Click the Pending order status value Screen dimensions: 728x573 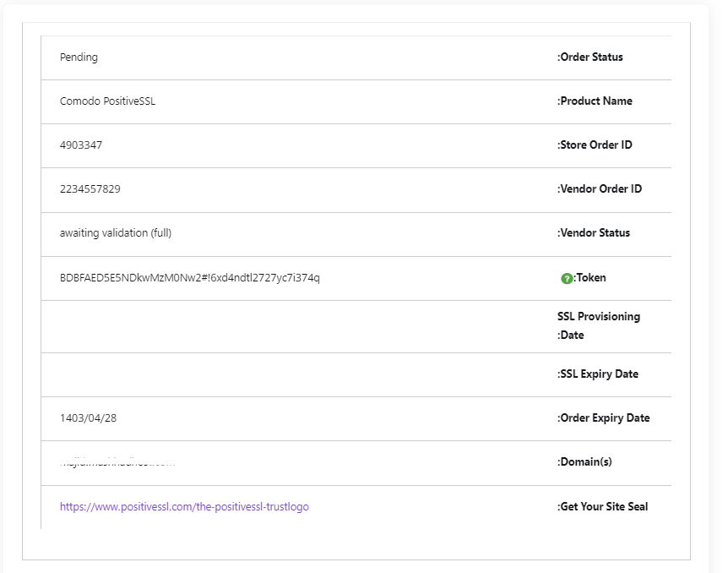79,57
